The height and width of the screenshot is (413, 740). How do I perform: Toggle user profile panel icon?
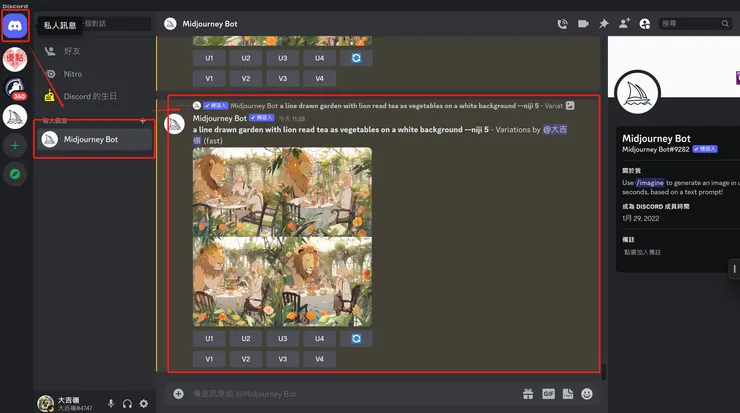tap(645, 24)
